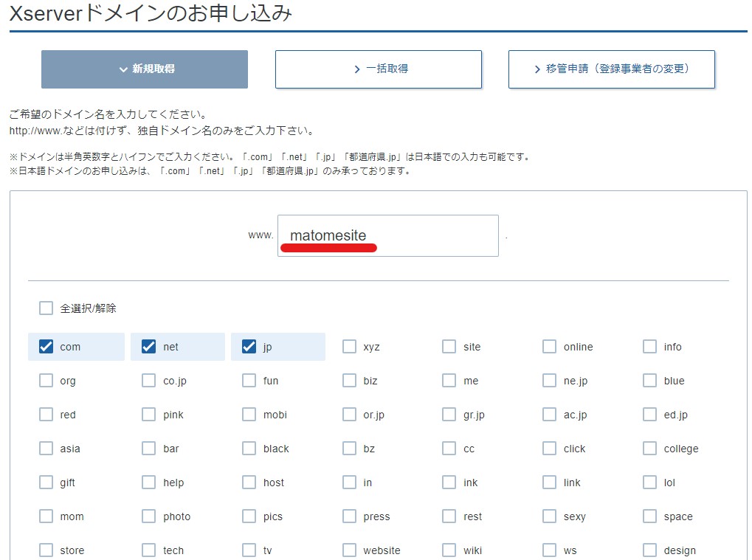Uncheck the com domain checkbox
The height and width of the screenshot is (560, 752).
pos(46,347)
